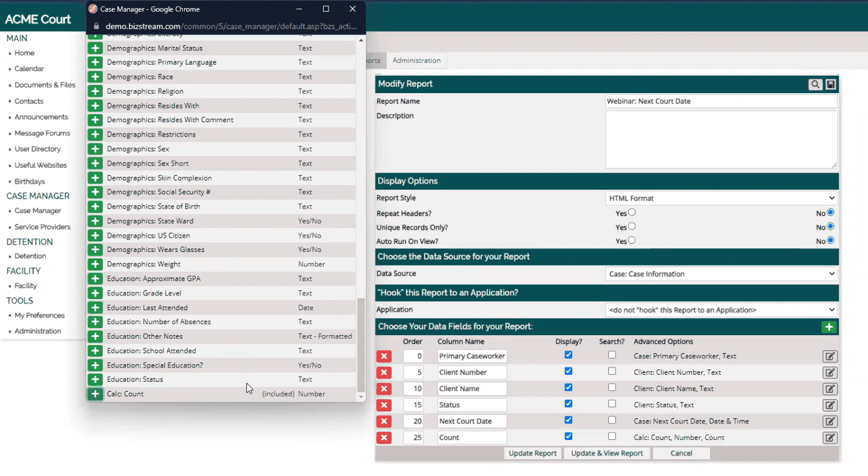Click the Order field showing 15
The width and height of the screenshot is (868, 476).
pyautogui.click(x=413, y=405)
